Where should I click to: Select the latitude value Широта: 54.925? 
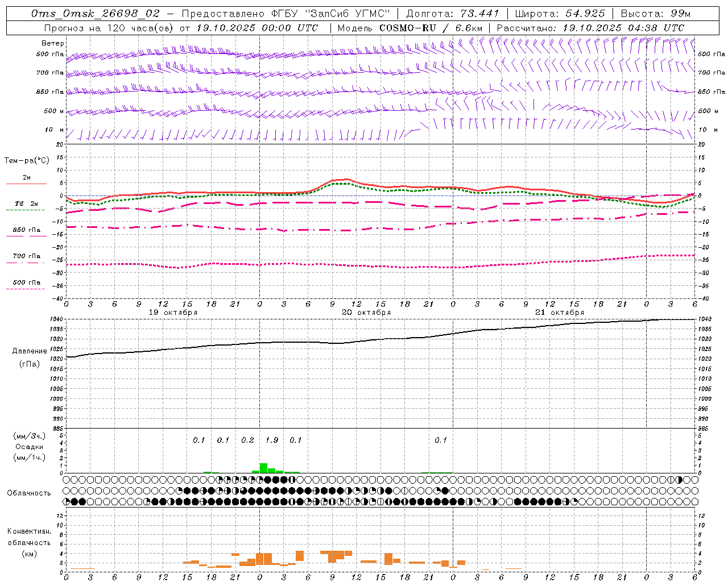pos(560,14)
